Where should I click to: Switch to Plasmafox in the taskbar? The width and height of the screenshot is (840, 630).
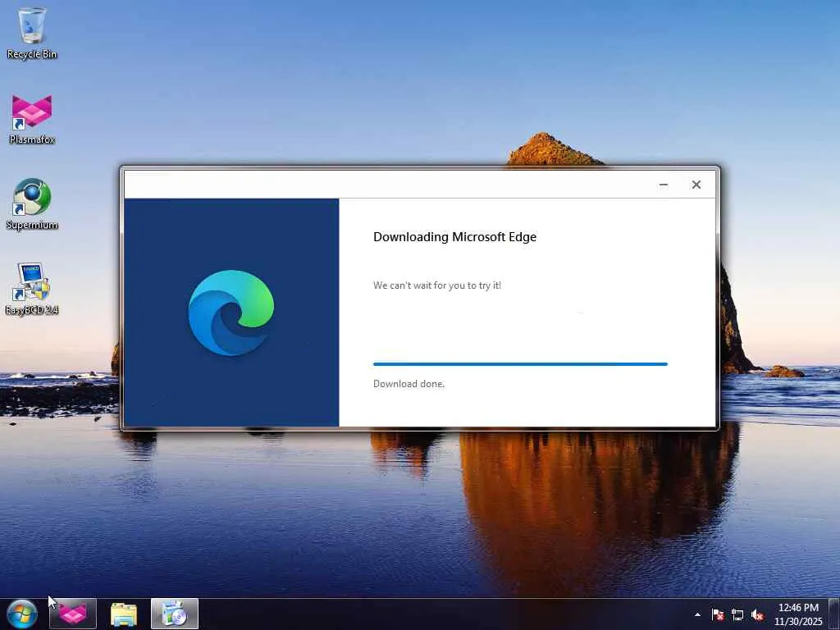73,614
